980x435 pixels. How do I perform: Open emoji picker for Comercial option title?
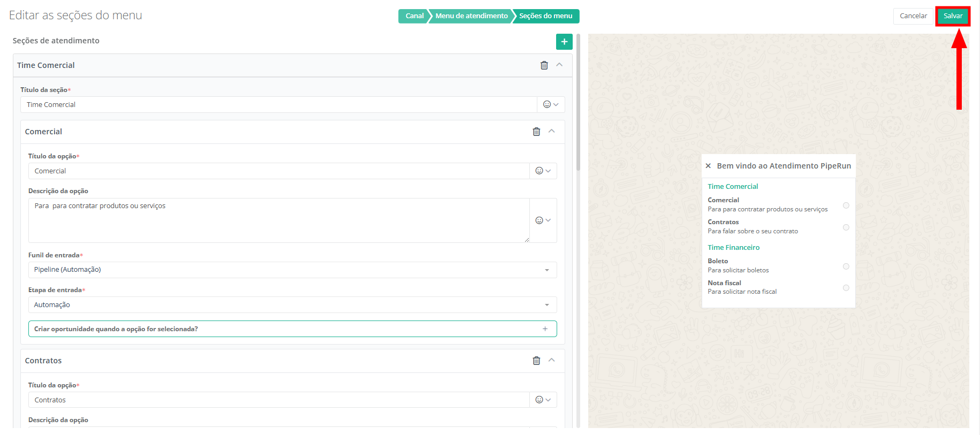click(x=543, y=171)
